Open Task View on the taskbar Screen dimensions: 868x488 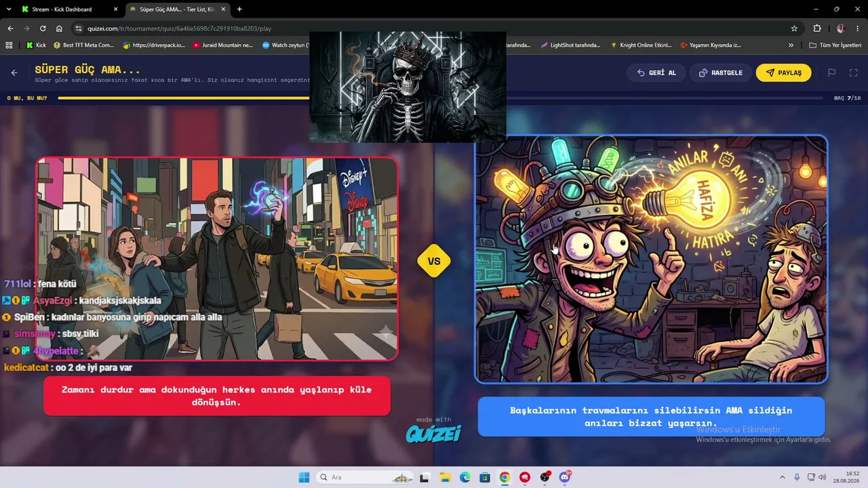(425, 477)
